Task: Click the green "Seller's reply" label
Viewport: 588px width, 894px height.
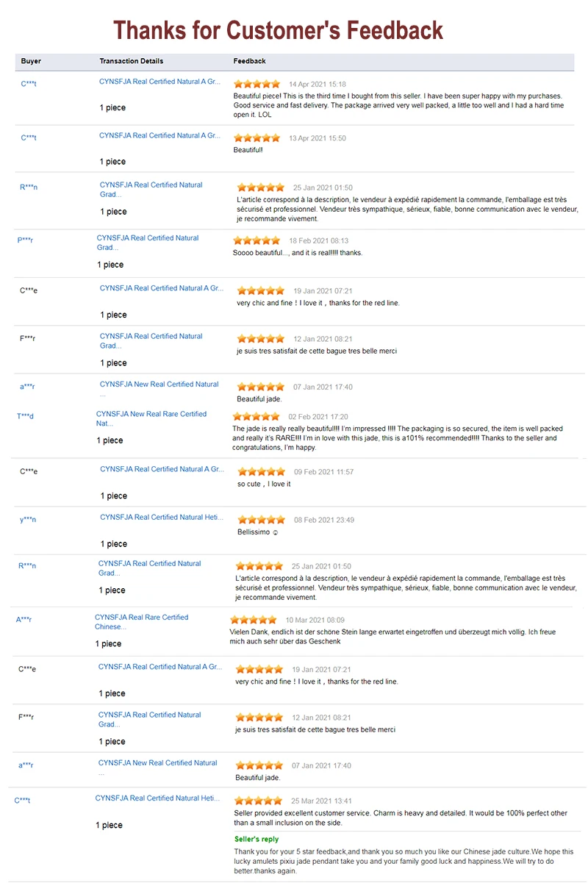Action: (x=257, y=839)
